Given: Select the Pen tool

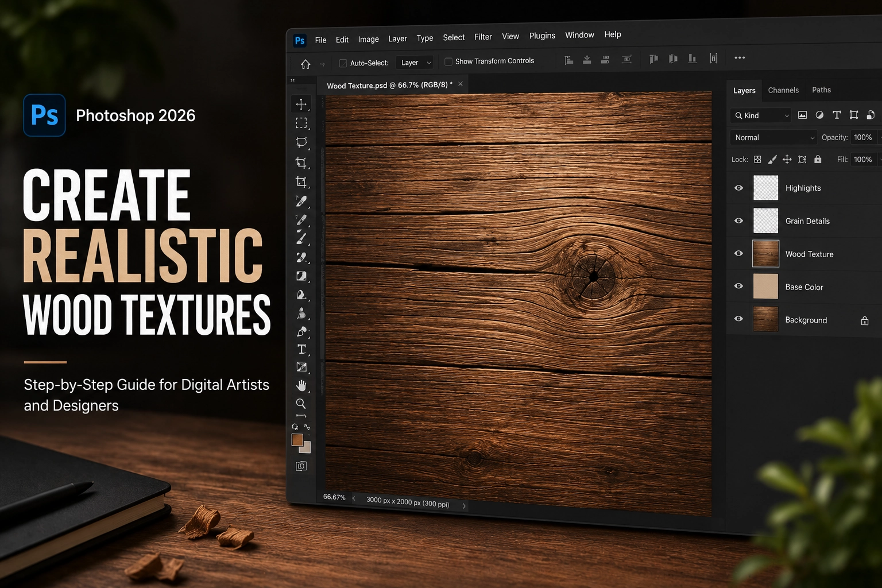Looking at the screenshot, I should click(301, 331).
